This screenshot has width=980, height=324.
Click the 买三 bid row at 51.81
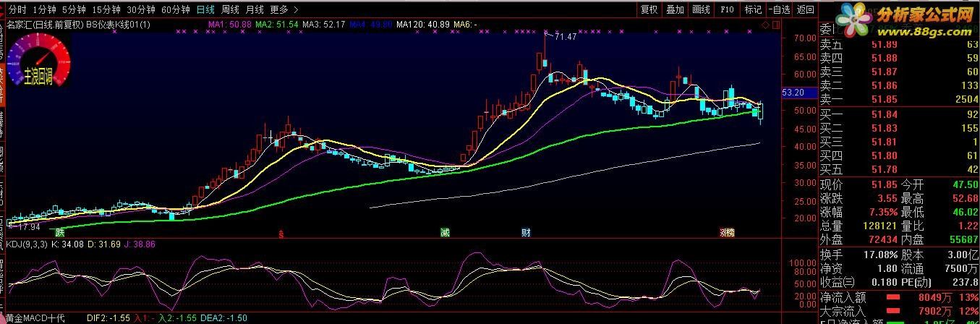(899, 142)
